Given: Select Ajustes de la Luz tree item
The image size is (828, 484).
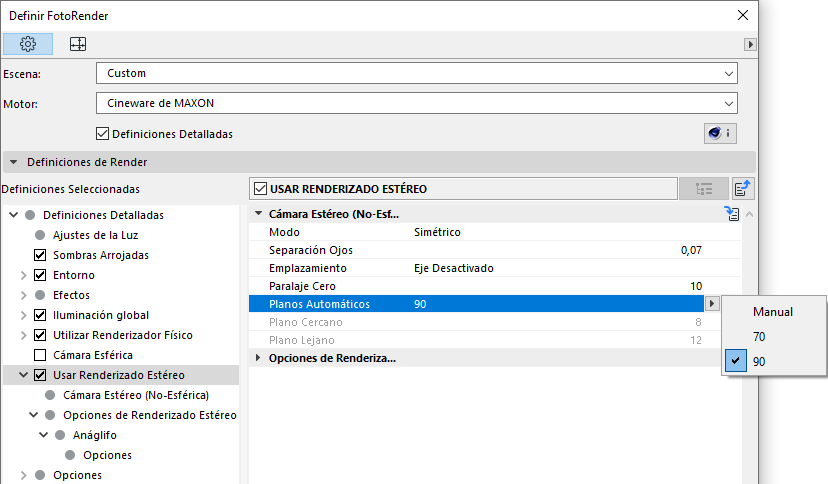Looking at the screenshot, I should (96, 235).
